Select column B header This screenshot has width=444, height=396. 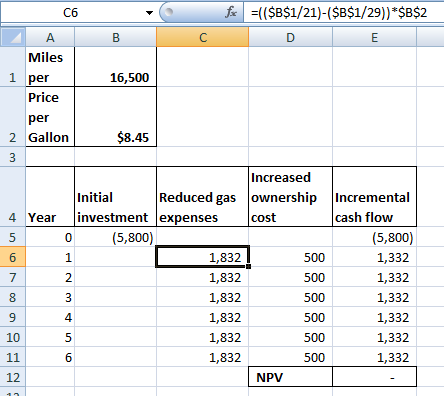116,37
